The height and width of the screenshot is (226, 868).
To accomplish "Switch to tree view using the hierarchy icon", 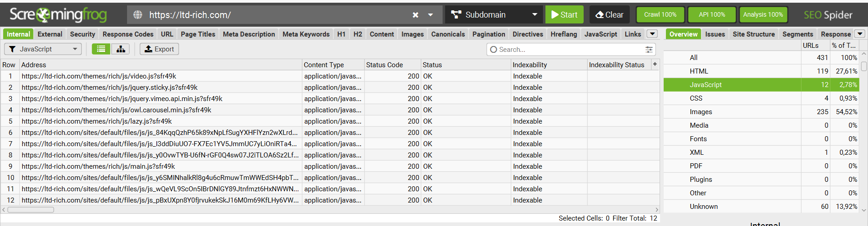I will click(x=121, y=49).
